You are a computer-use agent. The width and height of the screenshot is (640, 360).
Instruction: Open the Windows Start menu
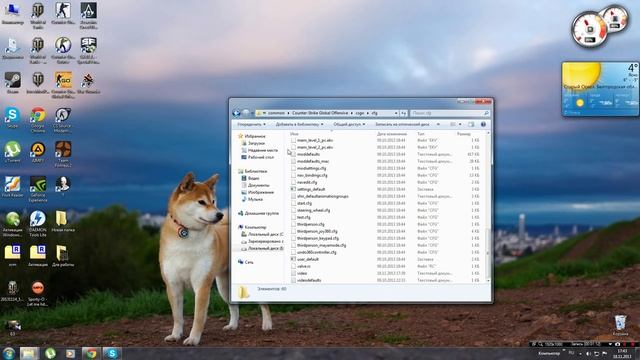click(x=9, y=353)
